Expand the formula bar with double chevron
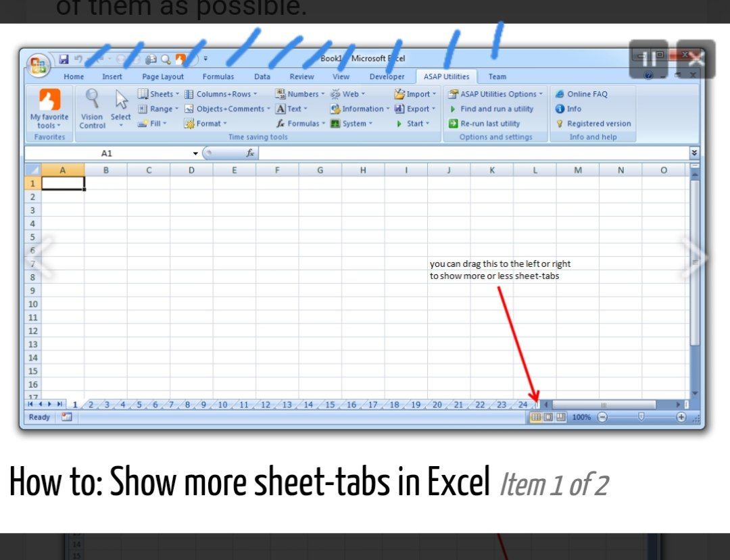 [694, 153]
